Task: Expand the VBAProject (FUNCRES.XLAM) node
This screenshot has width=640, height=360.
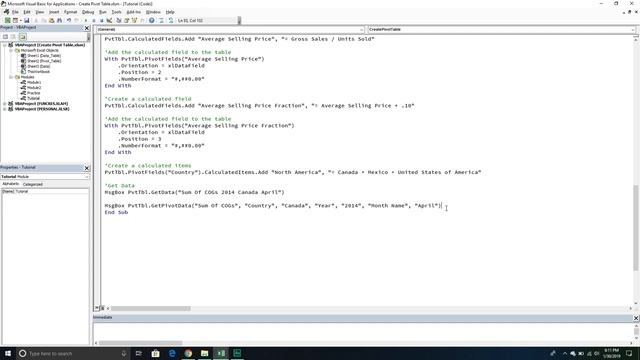Action: [4, 104]
